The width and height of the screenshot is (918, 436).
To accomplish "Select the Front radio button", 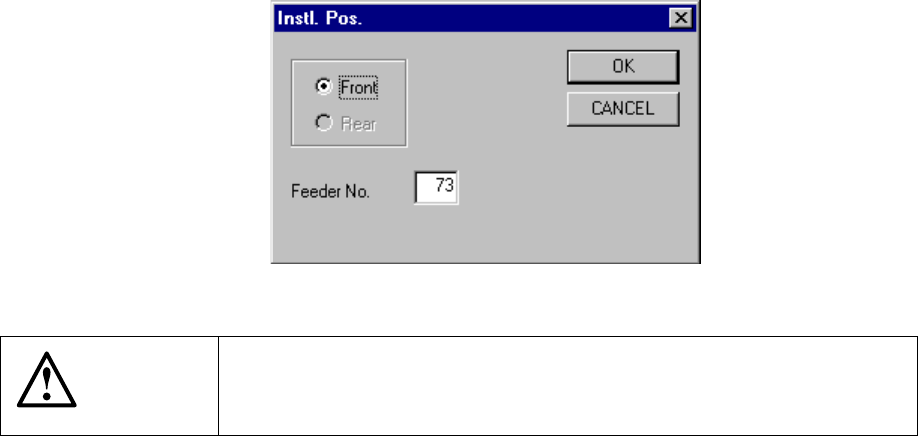I will (323, 87).
